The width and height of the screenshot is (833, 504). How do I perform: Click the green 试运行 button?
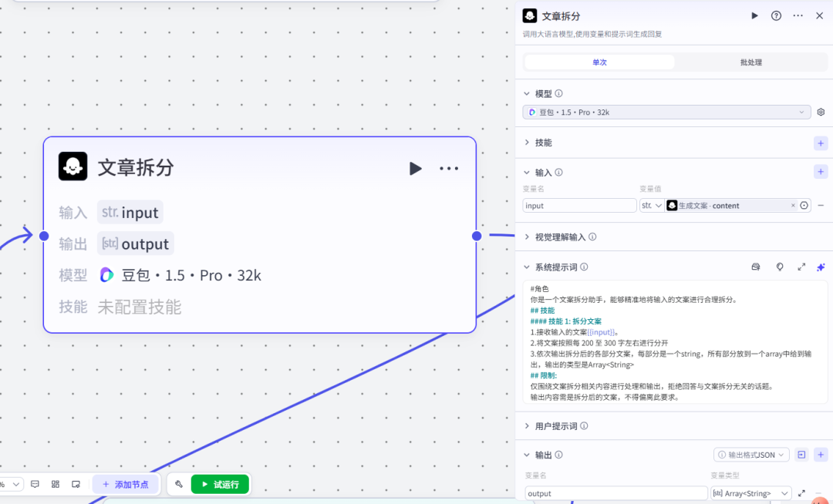220,485
